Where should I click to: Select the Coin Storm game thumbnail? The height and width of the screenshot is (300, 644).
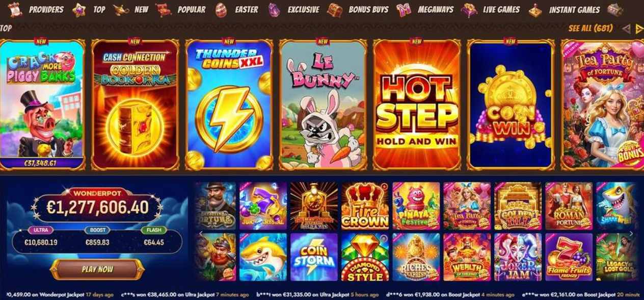pyautogui.click(x=314, y=257)
